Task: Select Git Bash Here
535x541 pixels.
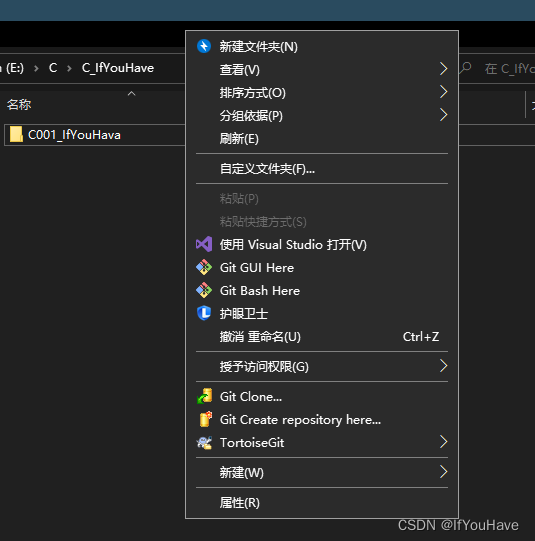Action: point(322,291)
